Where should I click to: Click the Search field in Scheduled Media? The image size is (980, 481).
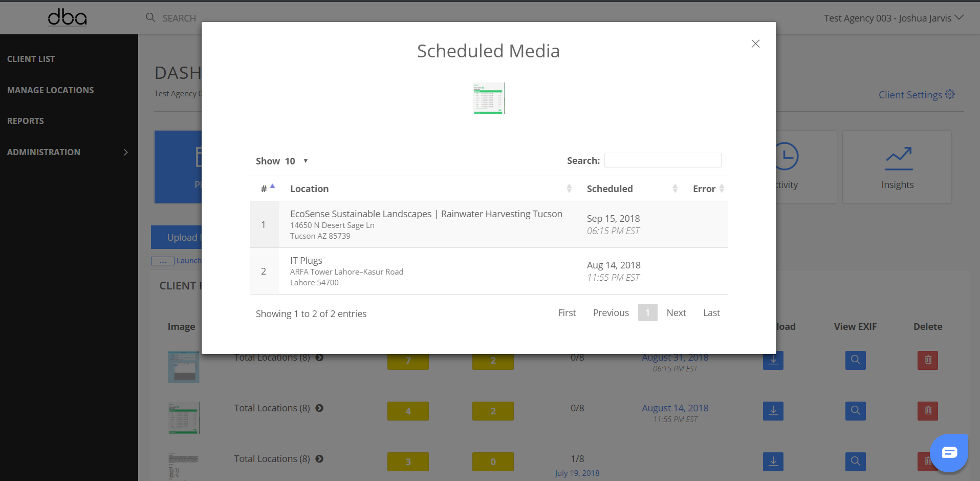[x=662, y=160]
